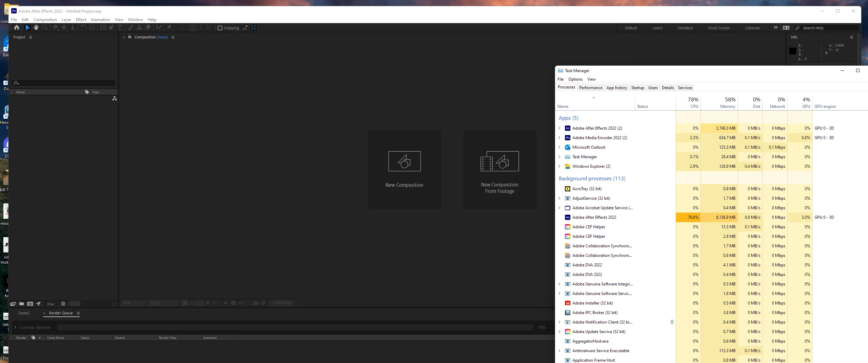Viewport: 868px width, 363px height.
Task: Open the project flowchart view icon
Action: [114, 98]
